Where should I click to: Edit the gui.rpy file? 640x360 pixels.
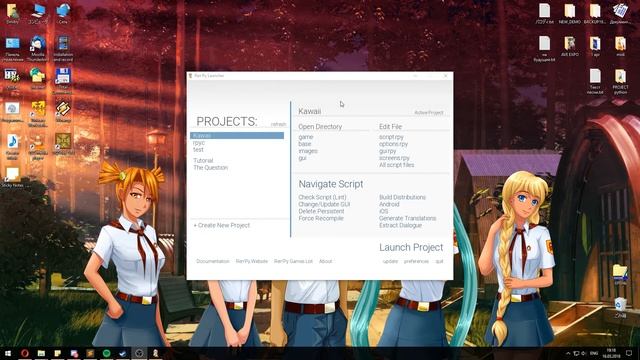pos(387,151)
